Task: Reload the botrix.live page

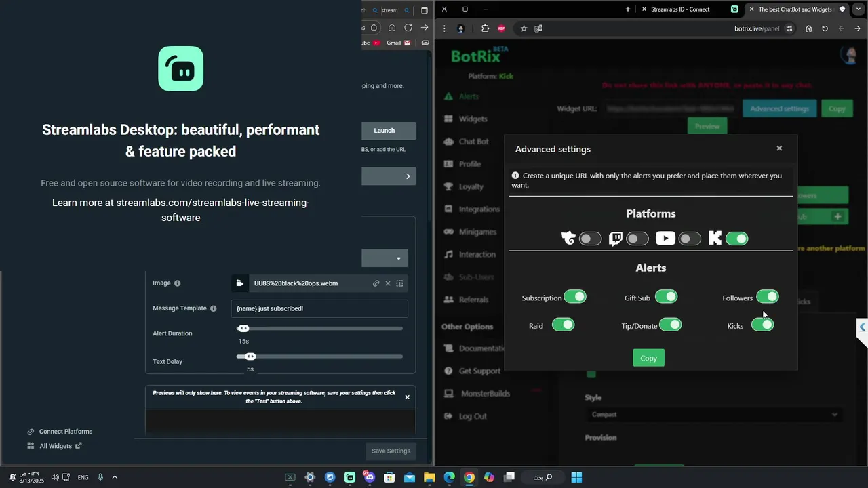Action: pyautogui.click(x=825, y=28)
